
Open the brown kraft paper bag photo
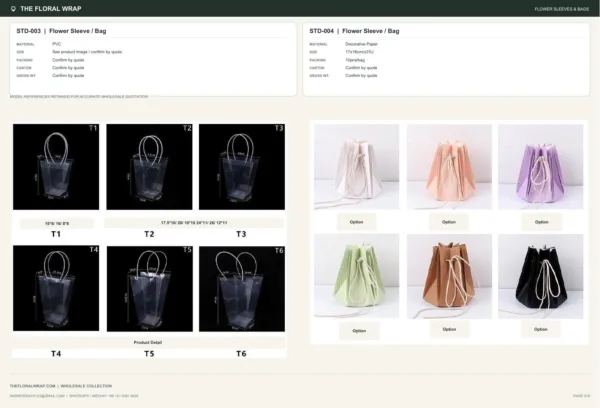(449, 276)
